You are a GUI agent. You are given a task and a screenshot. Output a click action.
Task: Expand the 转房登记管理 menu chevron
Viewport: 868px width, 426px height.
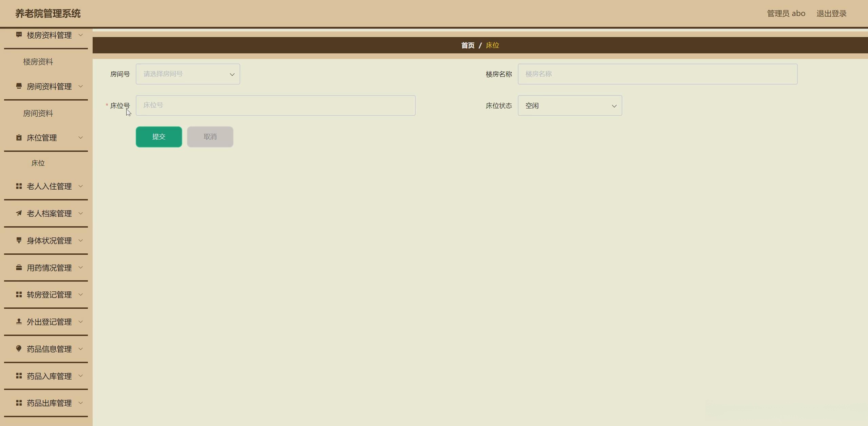tap(81, 295)
